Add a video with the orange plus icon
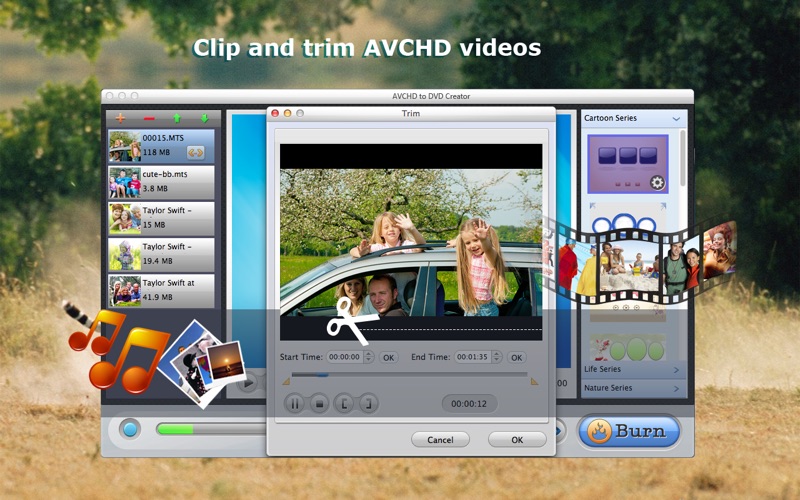 tap(120, 118)
